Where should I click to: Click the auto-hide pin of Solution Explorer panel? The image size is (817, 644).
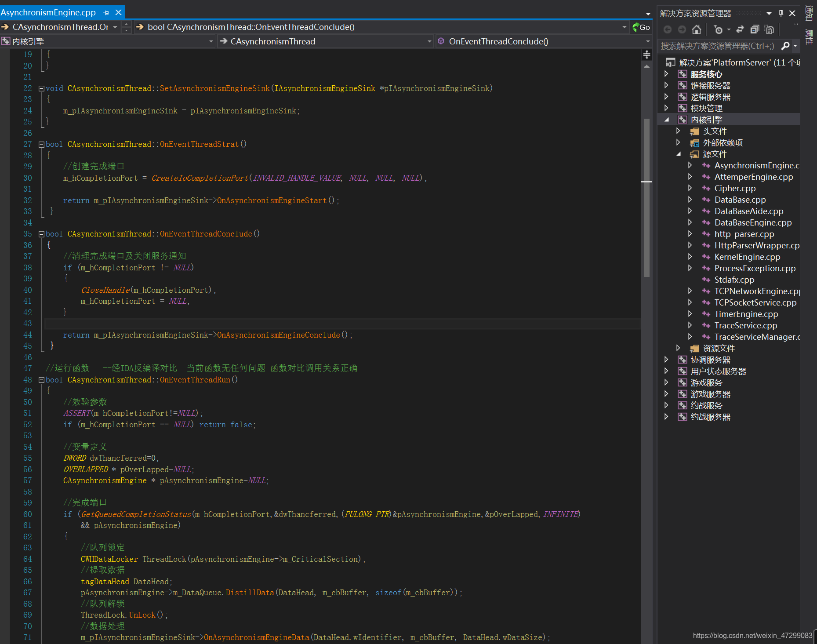pos(781,13)
